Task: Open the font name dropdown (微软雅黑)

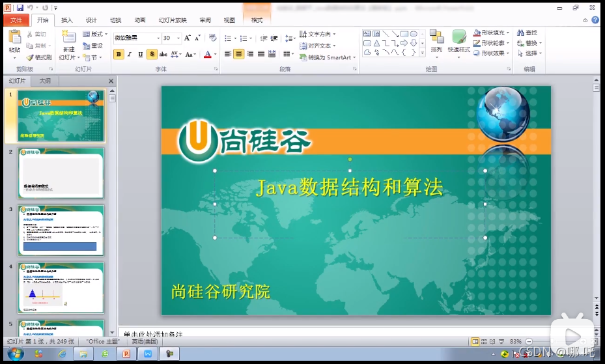Action: (x=158, y=38)
